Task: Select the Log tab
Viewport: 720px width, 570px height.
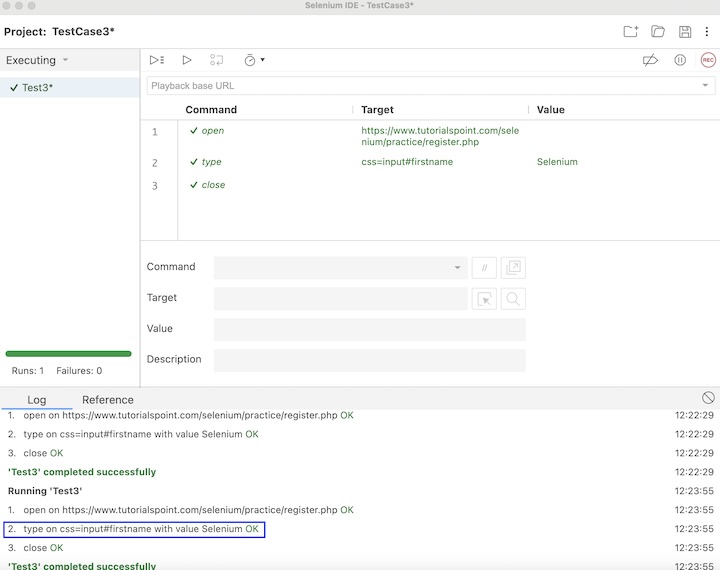Action: tap(36, 400)
